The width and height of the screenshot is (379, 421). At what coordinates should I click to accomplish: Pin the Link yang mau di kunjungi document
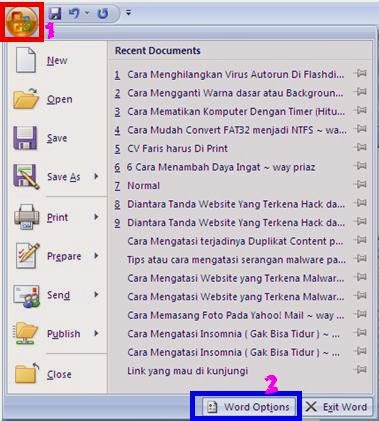(360, 369)
